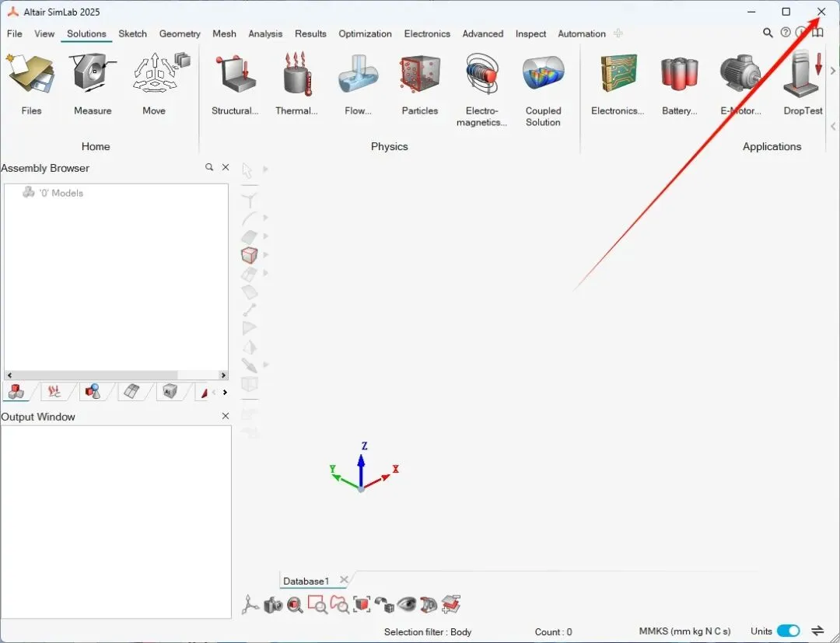The image size is (840, 643).
Task: Expand the body selection filter flyout arrow
Action: tap(265, 255)
